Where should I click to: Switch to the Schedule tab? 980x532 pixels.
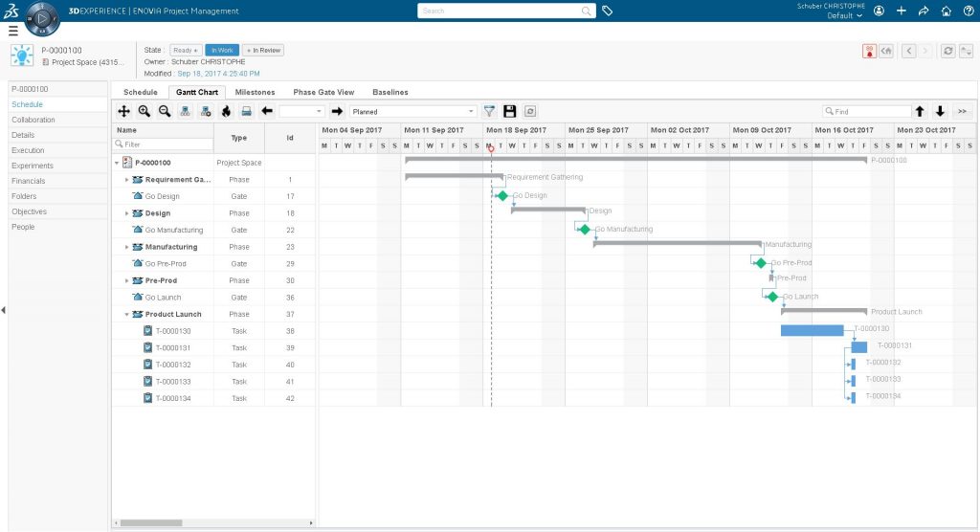pyautogui.click(x=140, y=92)
